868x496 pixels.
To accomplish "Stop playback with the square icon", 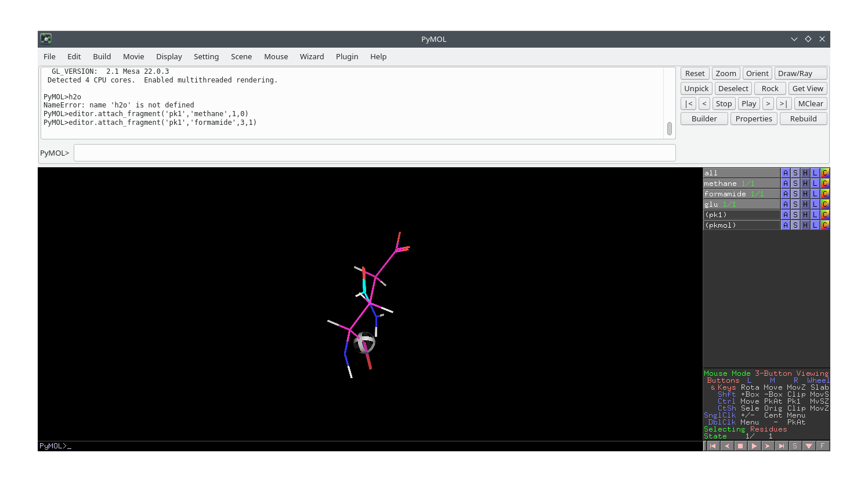I will [740, 446].
